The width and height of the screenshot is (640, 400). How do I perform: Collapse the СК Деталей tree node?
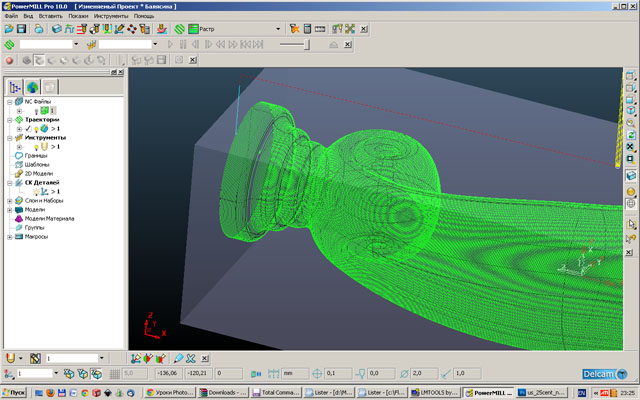coord(10,183)
